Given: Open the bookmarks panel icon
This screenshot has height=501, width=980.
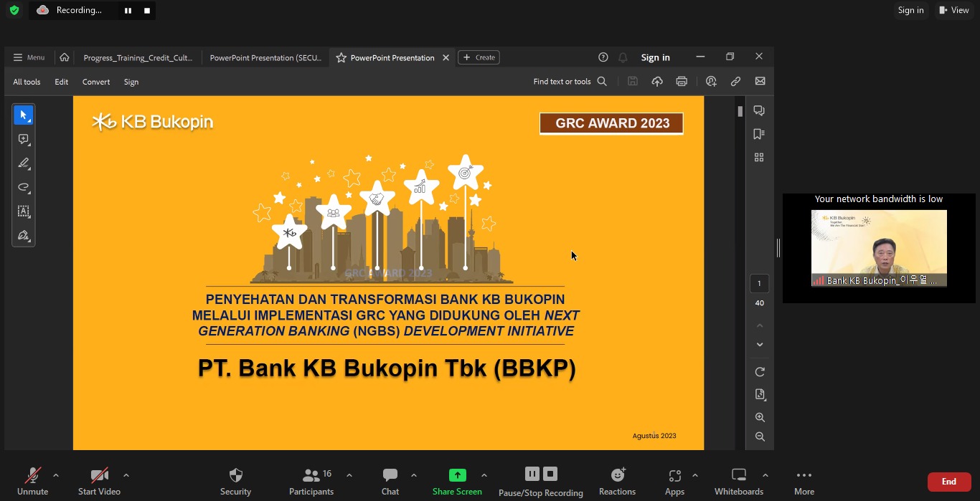Looking at the screenshot, I should [759, 134].
